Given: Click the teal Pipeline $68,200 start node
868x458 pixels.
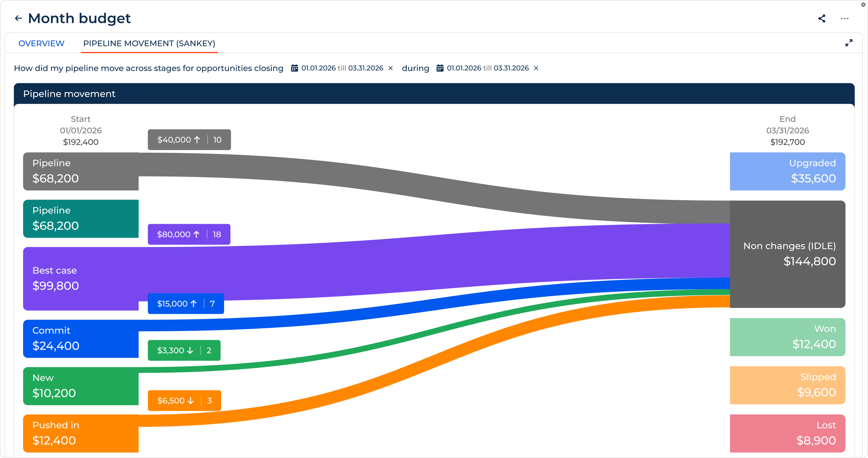Looking at the screenshot, I should tap(81, 219).
